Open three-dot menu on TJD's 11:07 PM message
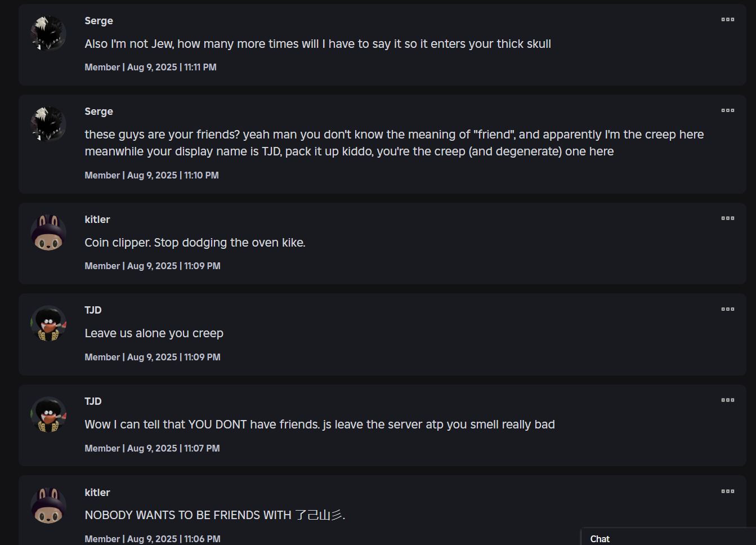The height and width of the screenshot is (545, 756). pos(727,400)
